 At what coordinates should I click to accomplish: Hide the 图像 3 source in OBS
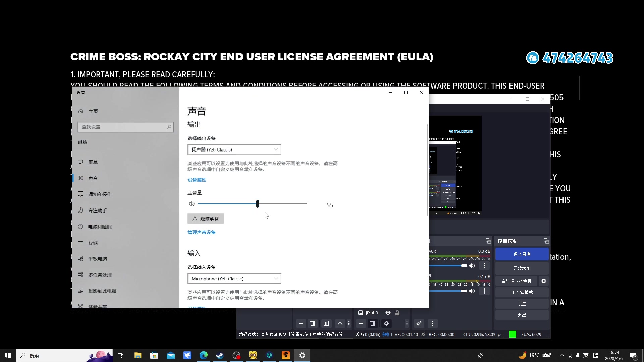[x=388, y=313]
